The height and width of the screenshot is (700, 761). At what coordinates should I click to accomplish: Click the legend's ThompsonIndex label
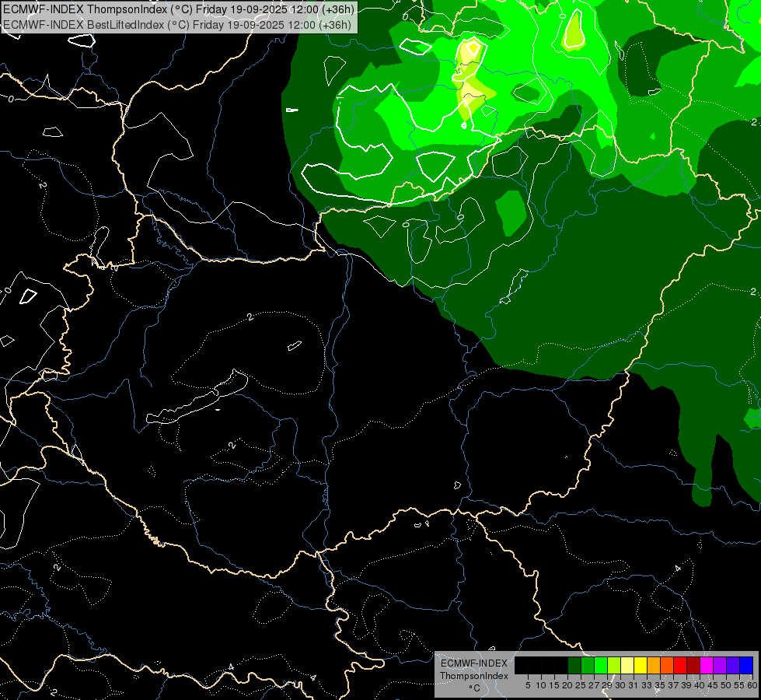pyautogui.click(x=474, y=676)
